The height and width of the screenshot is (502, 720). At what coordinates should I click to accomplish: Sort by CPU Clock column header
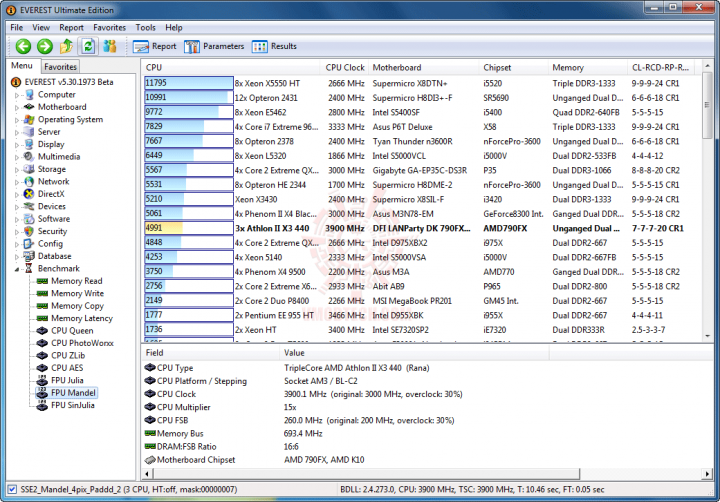(345, 68)
